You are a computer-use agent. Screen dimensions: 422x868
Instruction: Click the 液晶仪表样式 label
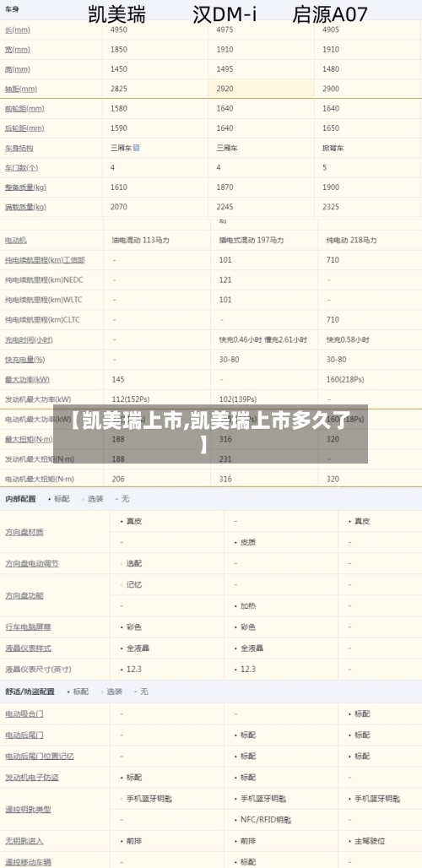28,648
